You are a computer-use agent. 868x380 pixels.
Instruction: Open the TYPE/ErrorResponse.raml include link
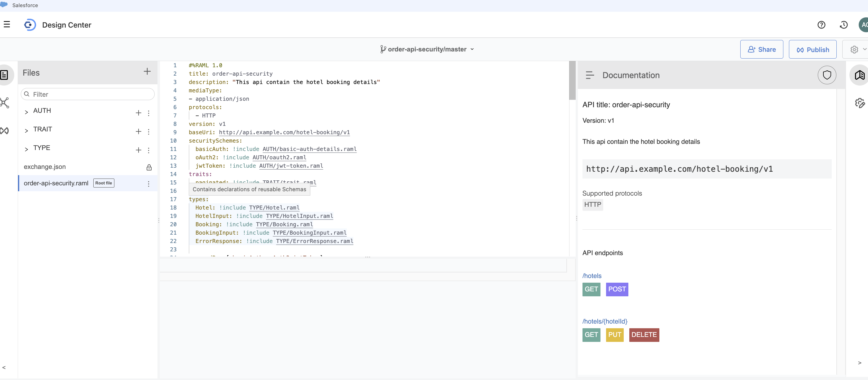(314, 241)
